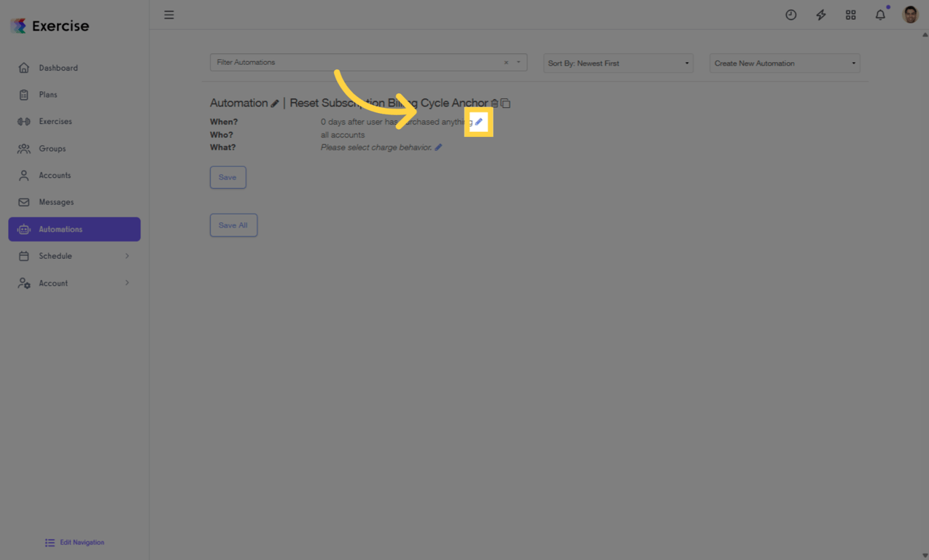The width and height of the screenshot is (929, 560).
Task: Edit the When condition pencil
Action: (478, 122)
